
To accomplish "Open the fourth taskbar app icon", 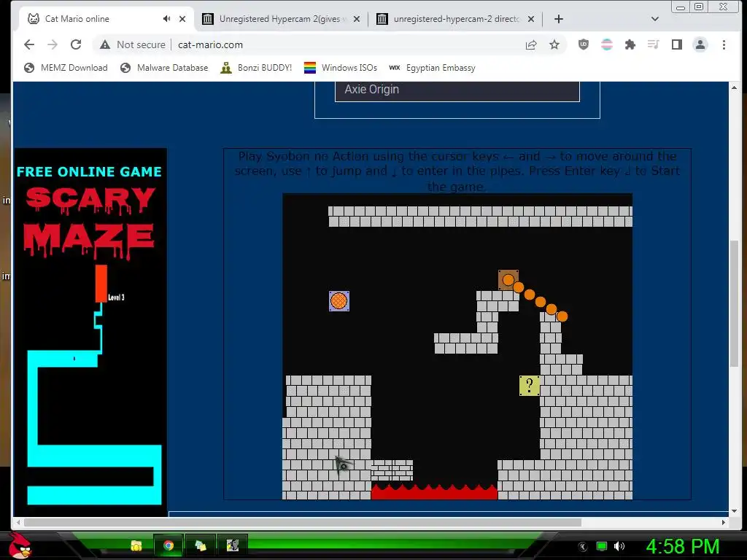I will tap(233, 545).
